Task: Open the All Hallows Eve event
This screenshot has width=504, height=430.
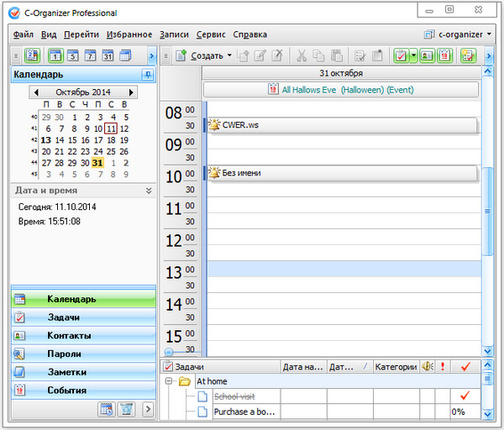Action: coord(340,89)
